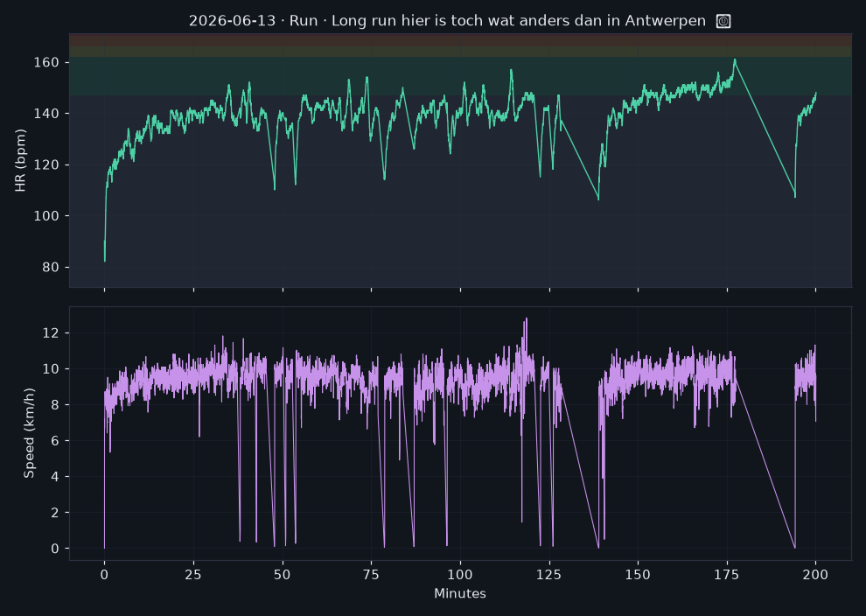Click the chart title mentioning Antwerpen
This screenshot has height=616, width=866.
pos(447,21)
